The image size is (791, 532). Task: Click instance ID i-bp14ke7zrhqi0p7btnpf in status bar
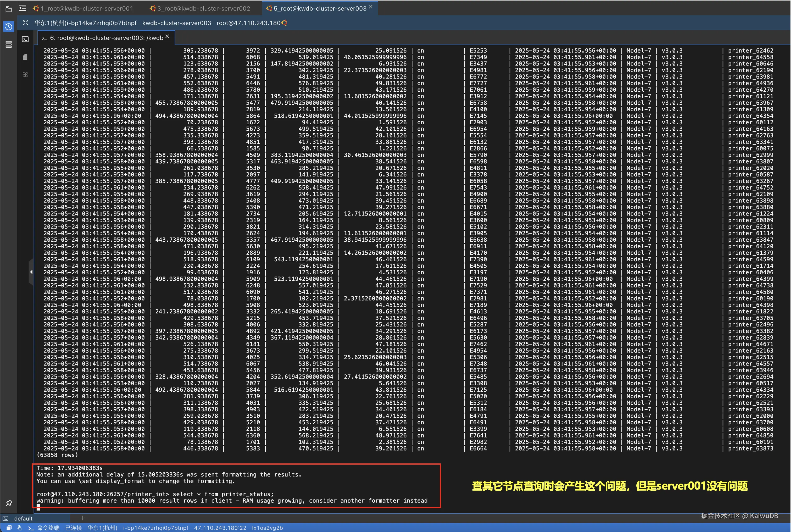pos(155,528)
